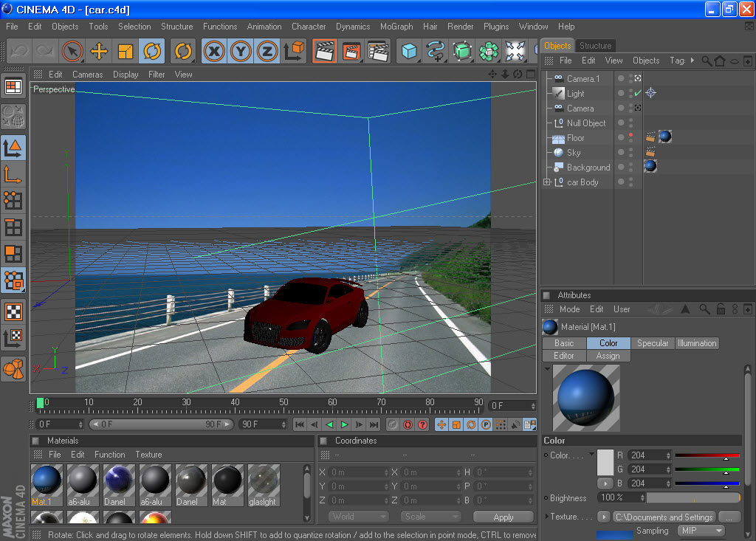Viewport: 756px width, 541px height.
Task: Click the coordinate system cube icon
Action: [294, 51]
